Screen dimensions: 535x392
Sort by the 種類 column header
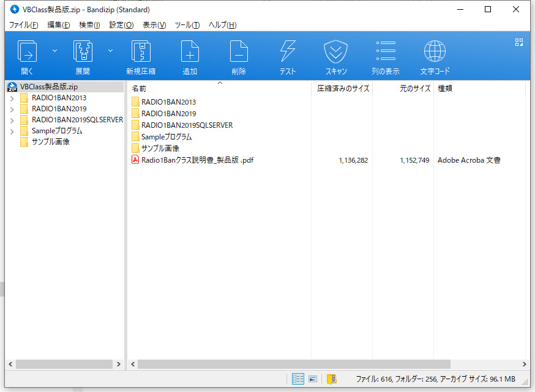point(445,89)
